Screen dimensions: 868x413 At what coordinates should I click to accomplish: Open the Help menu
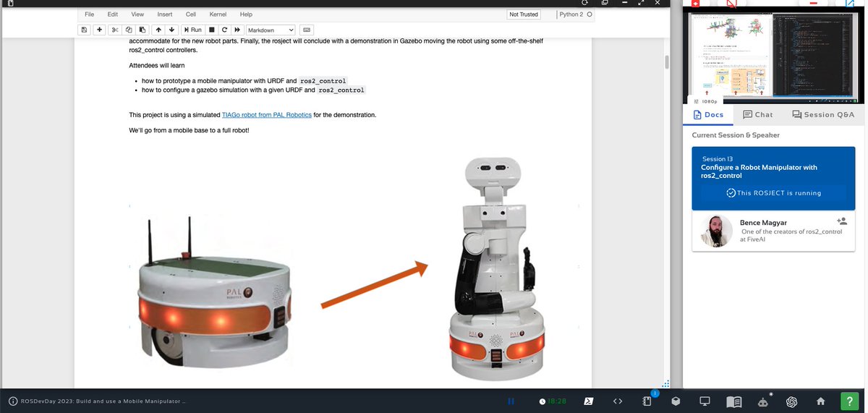[246, 14]
